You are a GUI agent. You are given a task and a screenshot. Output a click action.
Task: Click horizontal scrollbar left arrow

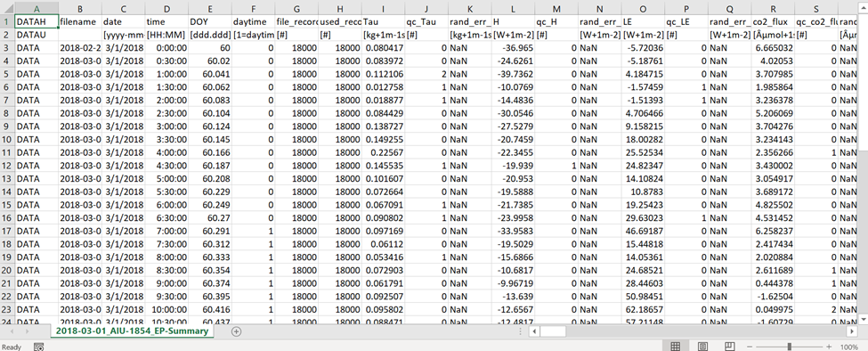533,331
